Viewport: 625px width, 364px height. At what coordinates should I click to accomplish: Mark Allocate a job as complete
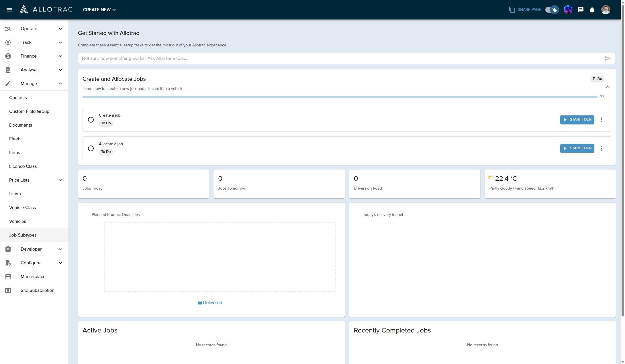click(91, 148)
